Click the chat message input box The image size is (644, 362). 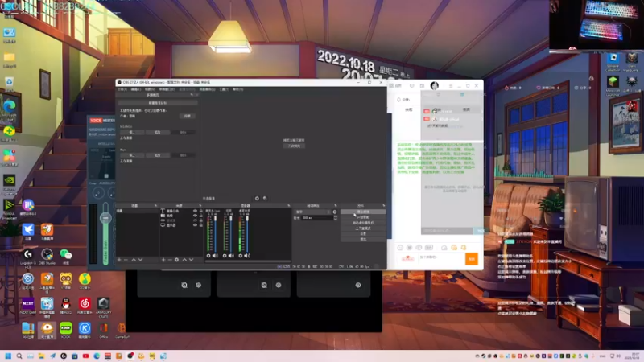coord(440,259)
